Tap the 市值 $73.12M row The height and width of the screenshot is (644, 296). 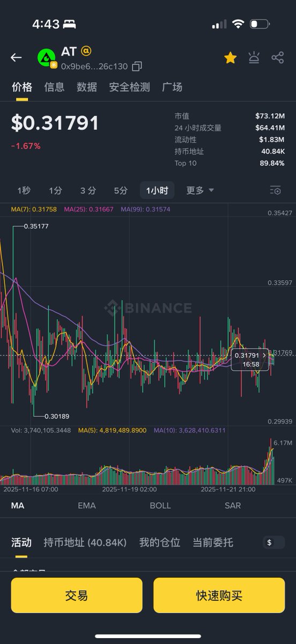(230, 116)
